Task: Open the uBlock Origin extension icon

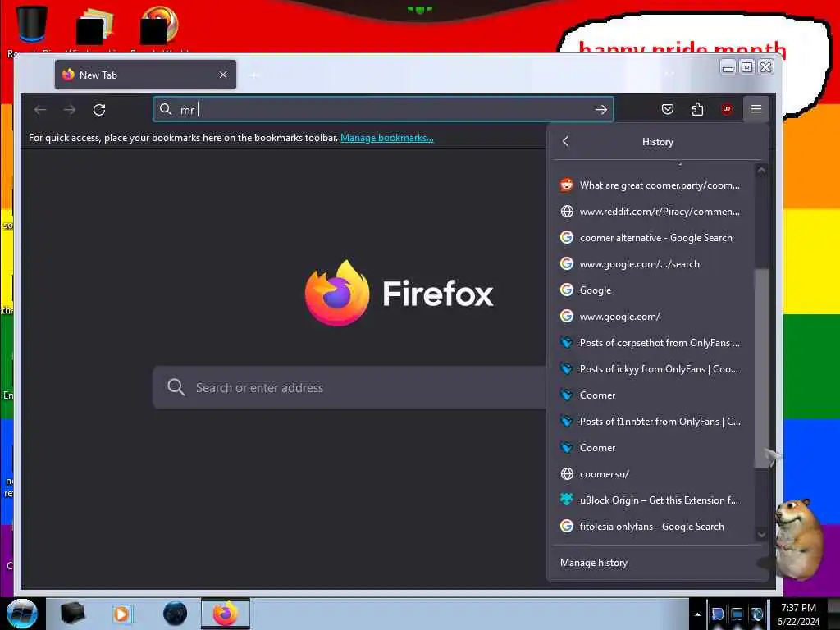Action: (x=727, y=109)
